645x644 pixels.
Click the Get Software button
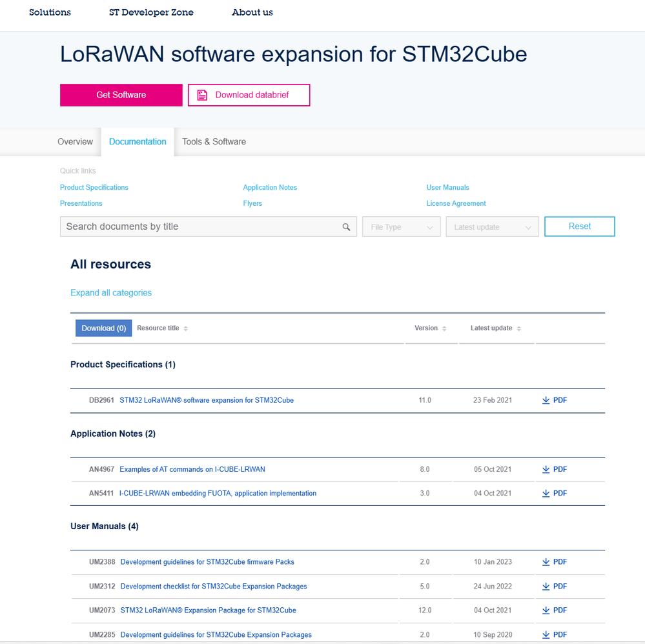tap(121, 95)
